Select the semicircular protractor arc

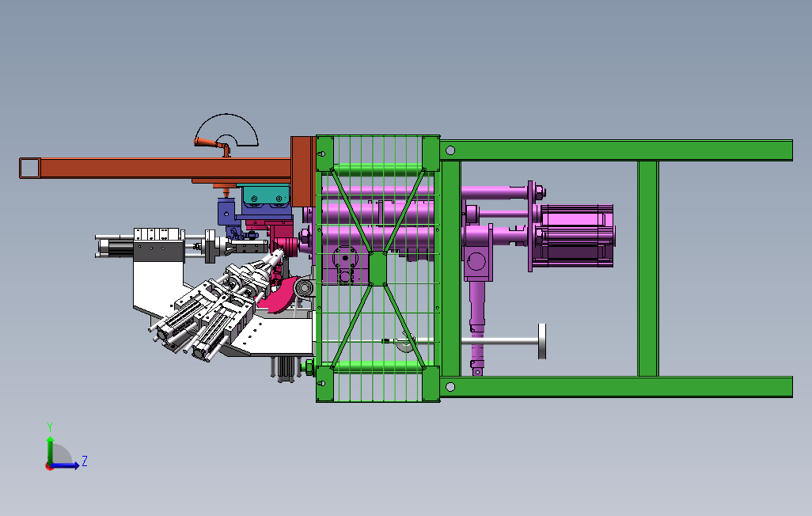226,129
